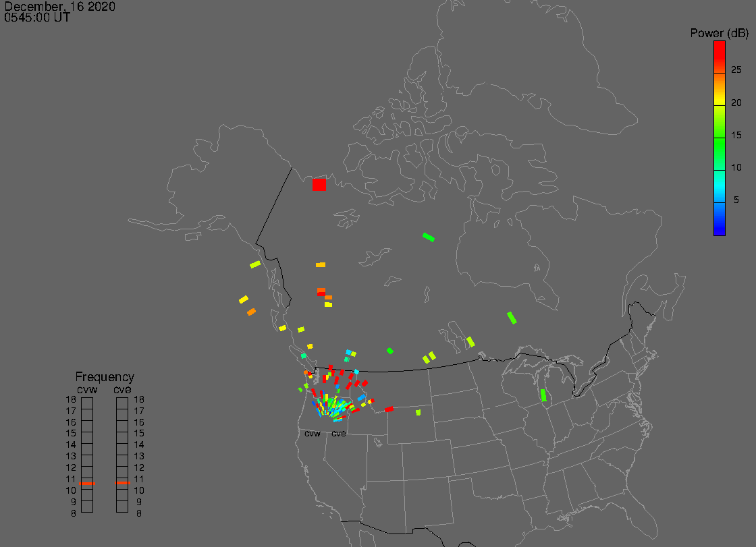Click the lime marker in Wyoming
The image size is (756, 547).
(x=418, y=413)
